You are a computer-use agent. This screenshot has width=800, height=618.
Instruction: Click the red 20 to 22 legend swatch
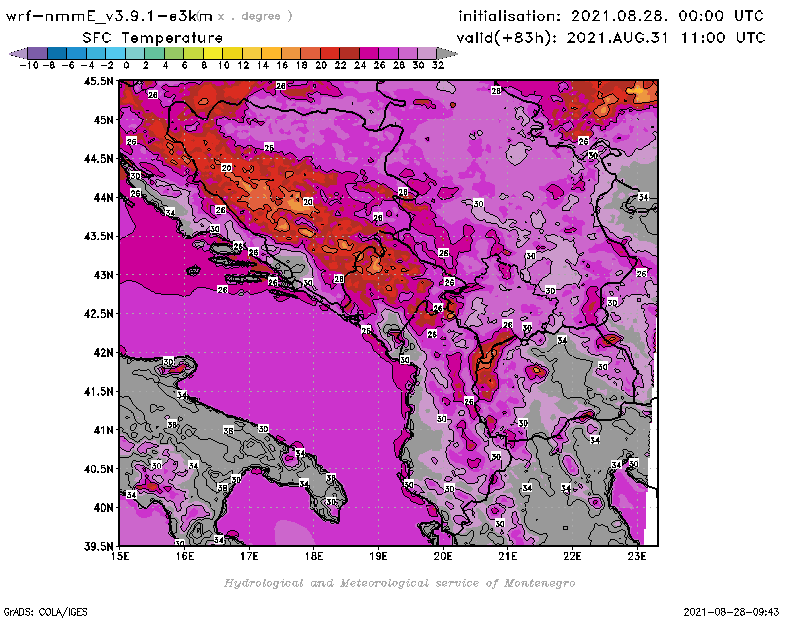coord(330,54)
